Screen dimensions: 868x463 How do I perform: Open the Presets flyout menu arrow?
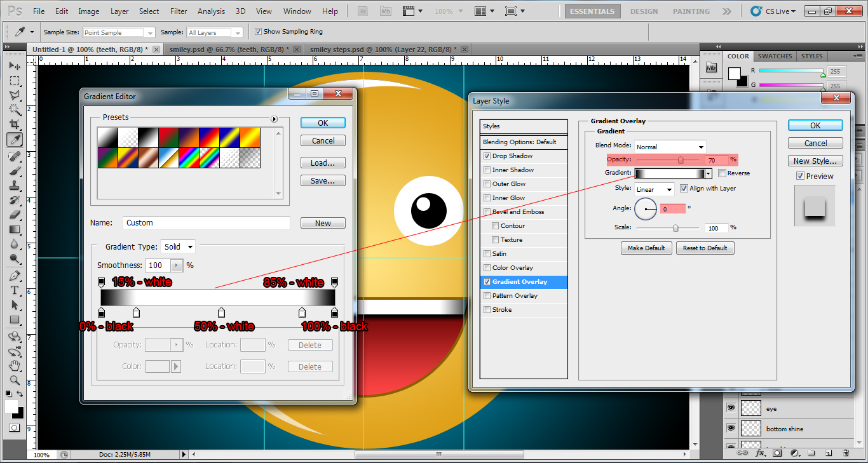275,119
